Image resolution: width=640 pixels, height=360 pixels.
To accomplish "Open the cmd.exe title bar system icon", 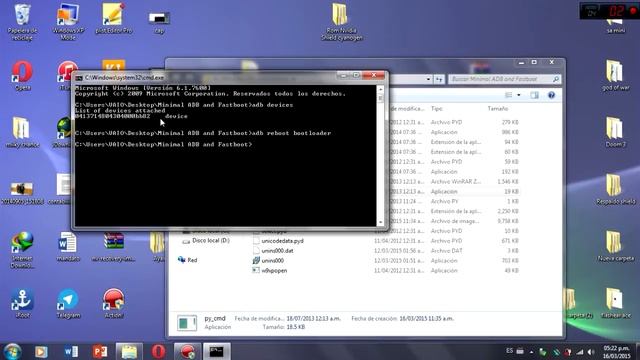I will [79, 78].
